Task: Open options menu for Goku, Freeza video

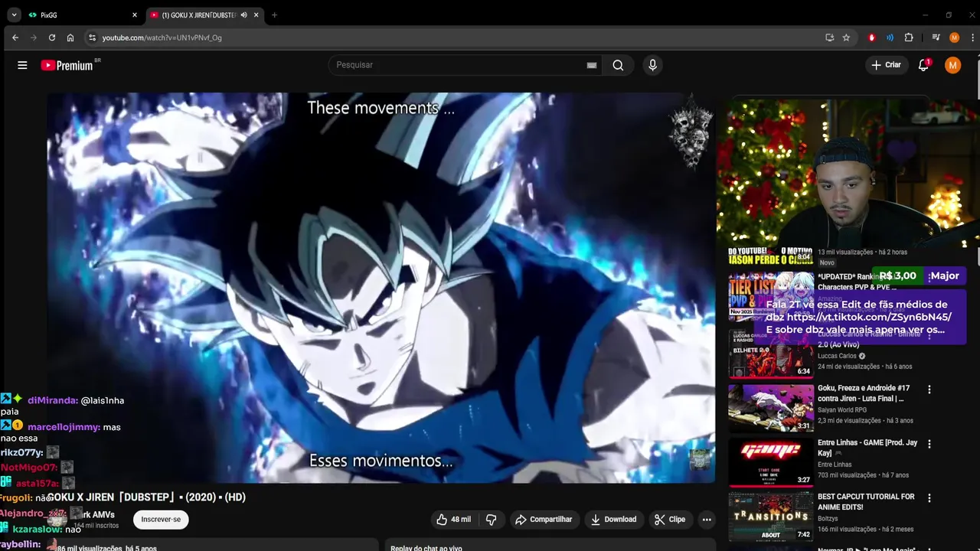Action: click(x=929, y=390)
